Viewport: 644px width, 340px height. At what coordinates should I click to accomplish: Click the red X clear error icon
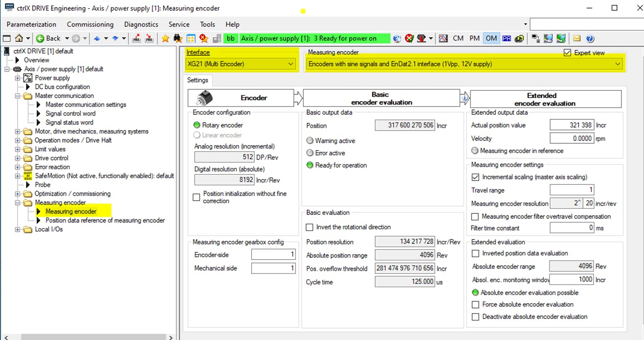[410, 38]
